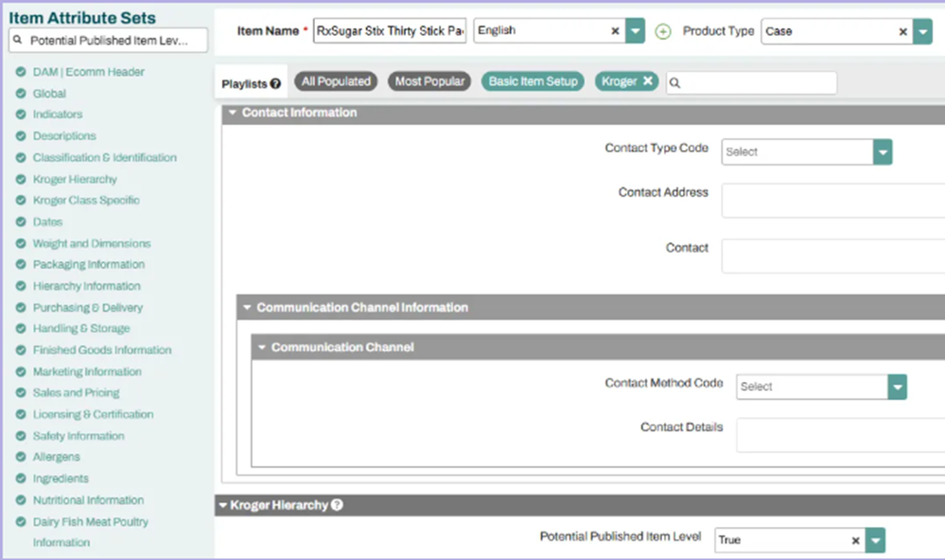Click the green plus icon beside language field
Viewport: 945px width, 560px height.
point(662,31)
